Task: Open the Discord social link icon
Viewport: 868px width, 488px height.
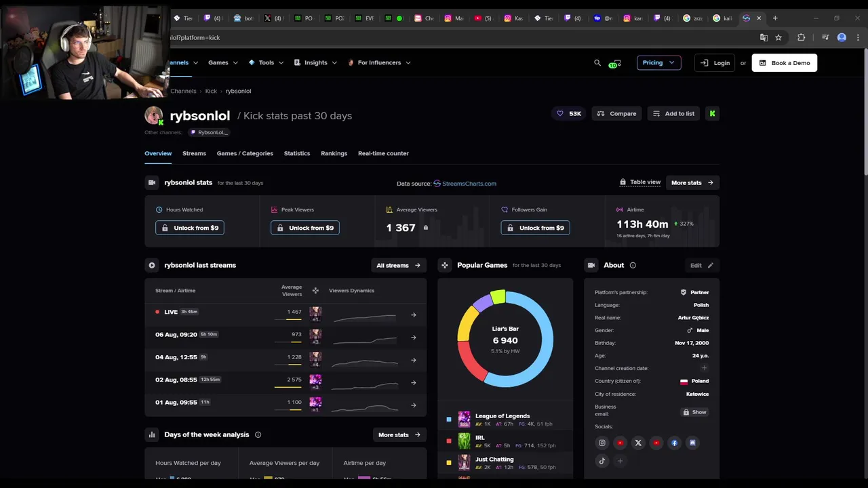Action: pyautogui.click(x=692, y=443)
